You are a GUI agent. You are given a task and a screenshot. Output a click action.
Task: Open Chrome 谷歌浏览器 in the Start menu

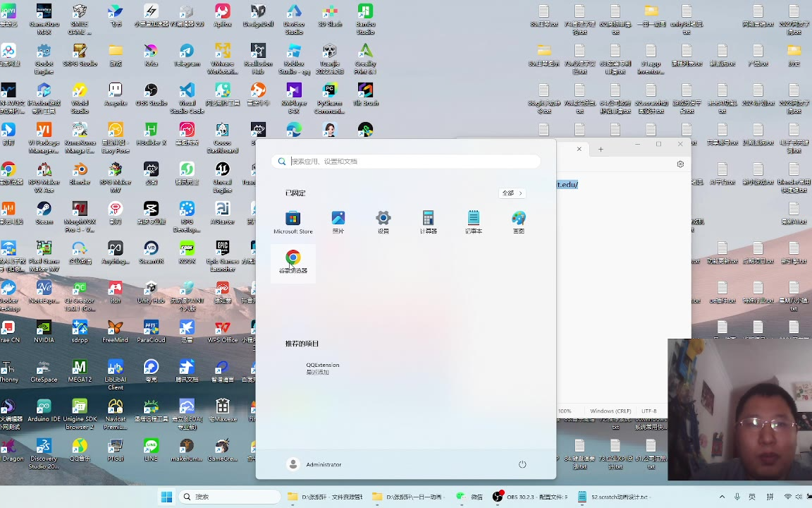tap(293, 262)
